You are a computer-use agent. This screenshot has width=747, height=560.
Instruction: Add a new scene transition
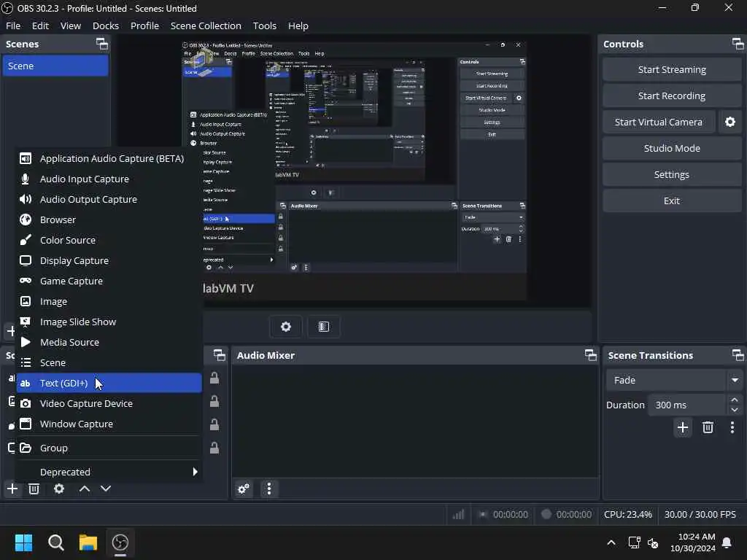[683, 427]
